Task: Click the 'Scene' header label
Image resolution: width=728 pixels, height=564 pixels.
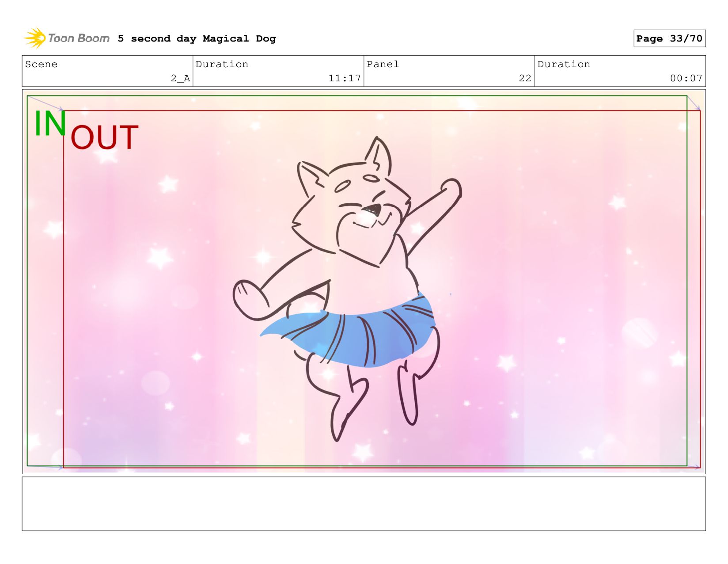Action: (x=41, y=64)
